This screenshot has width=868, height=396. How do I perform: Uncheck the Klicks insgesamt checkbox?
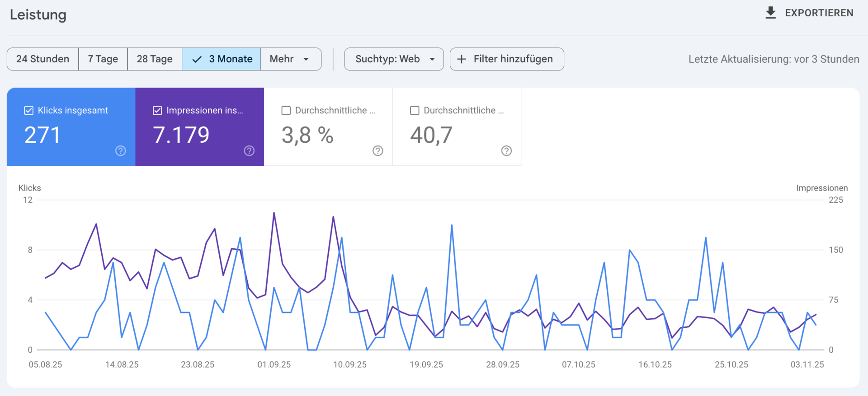point(29,111)
